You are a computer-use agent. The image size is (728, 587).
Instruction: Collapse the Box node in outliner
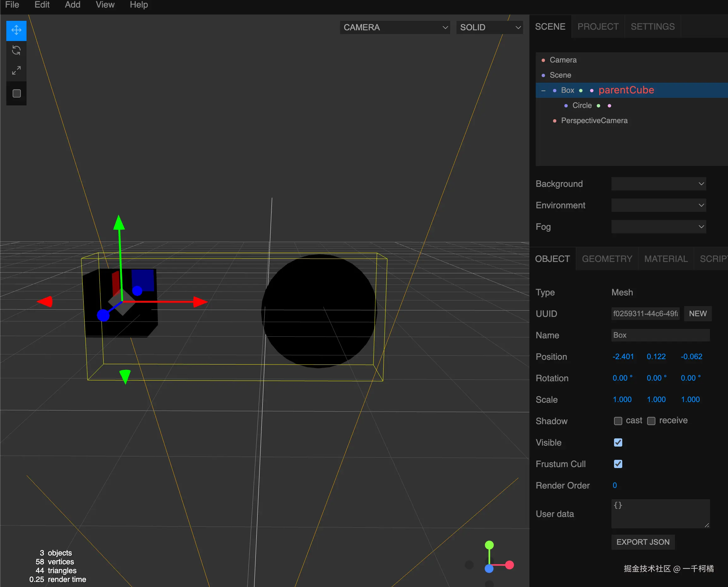click(x=543, y=91)
